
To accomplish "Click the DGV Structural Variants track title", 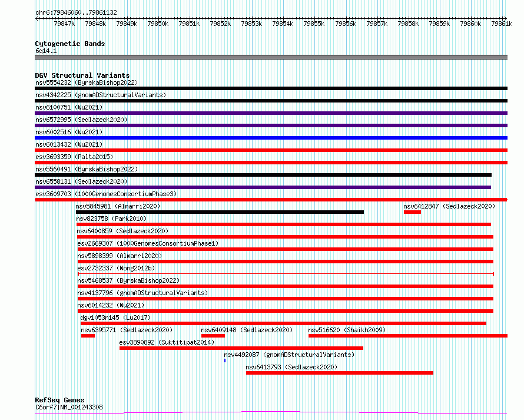I will 82,75.
